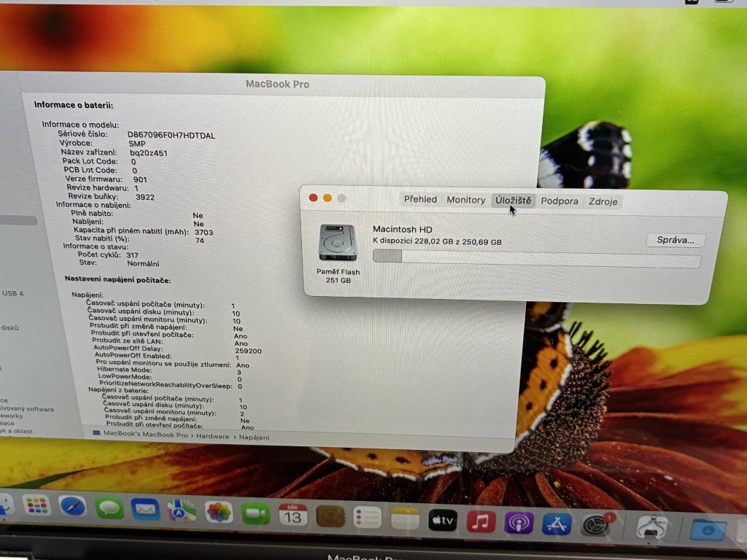Click the Správa... storage button

pos(676,240)
